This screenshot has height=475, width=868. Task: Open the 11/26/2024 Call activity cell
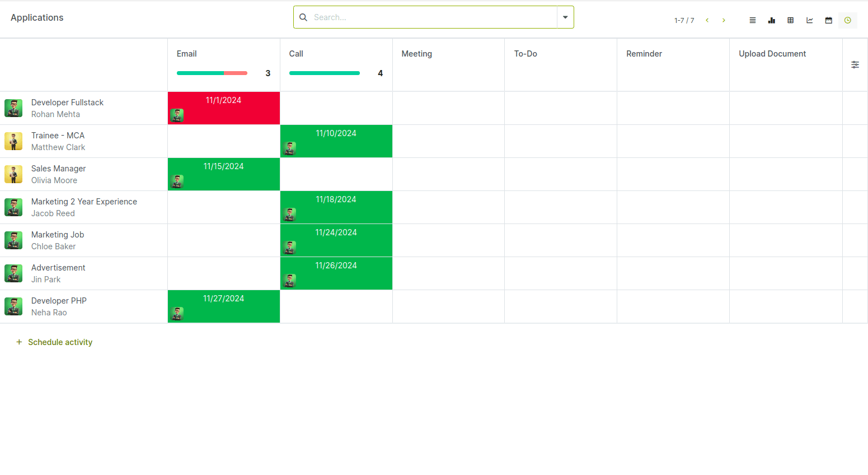(x=336, y=273)
